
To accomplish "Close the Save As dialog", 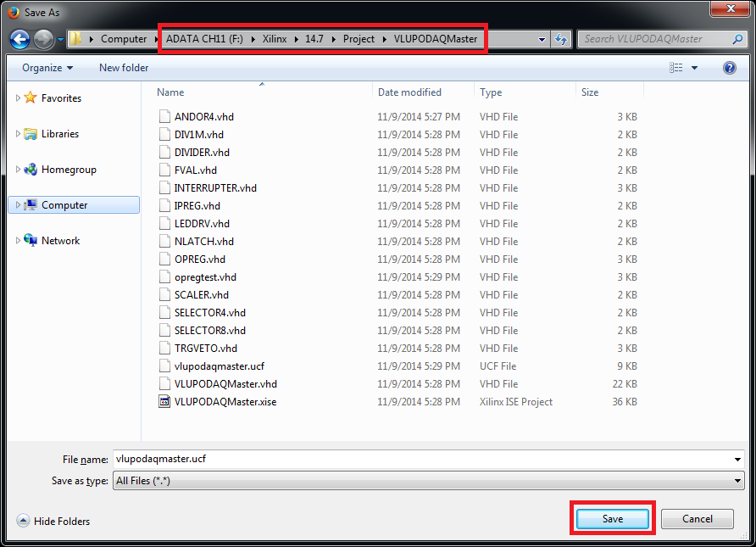I will point(731,8).
